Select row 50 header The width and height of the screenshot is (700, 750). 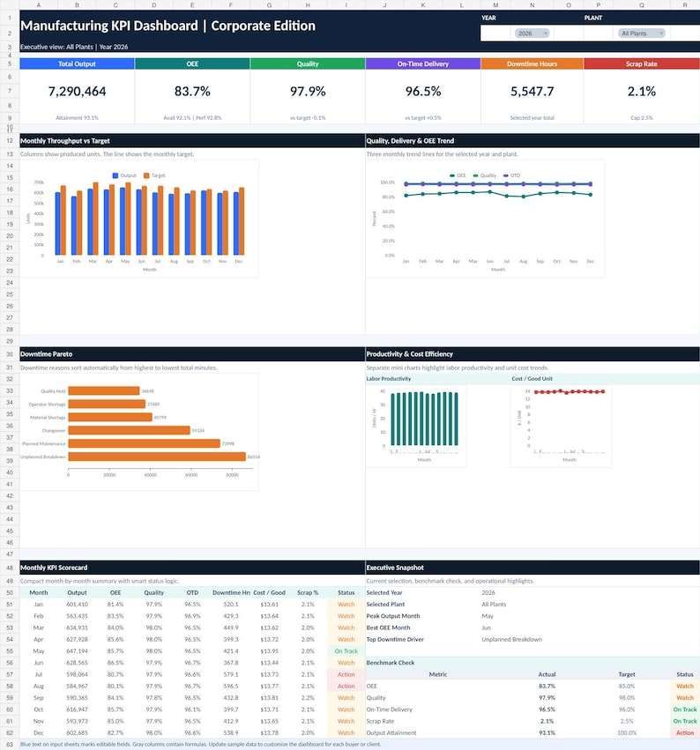10,592
